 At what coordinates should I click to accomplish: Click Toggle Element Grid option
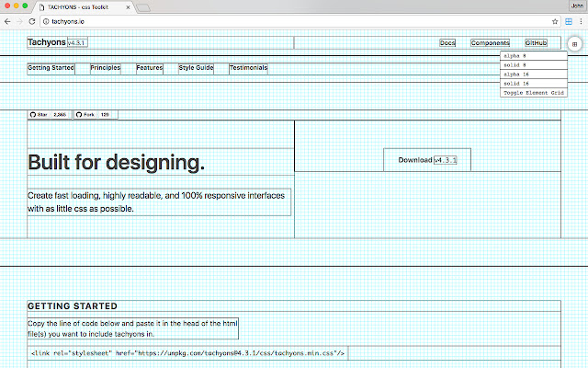point(534,93)
